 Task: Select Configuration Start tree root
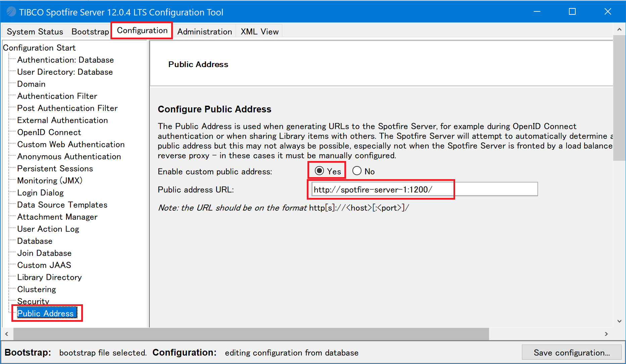point(39,48)
